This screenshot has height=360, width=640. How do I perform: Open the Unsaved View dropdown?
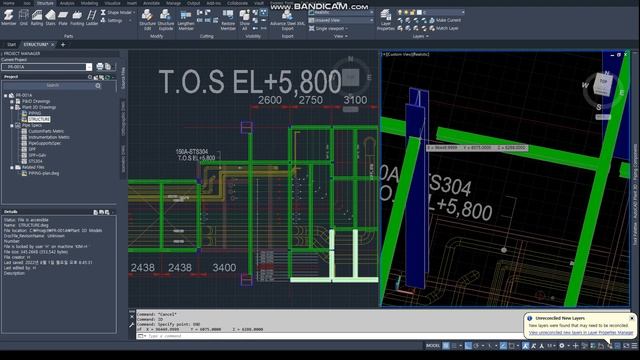(x=341, y=20)
